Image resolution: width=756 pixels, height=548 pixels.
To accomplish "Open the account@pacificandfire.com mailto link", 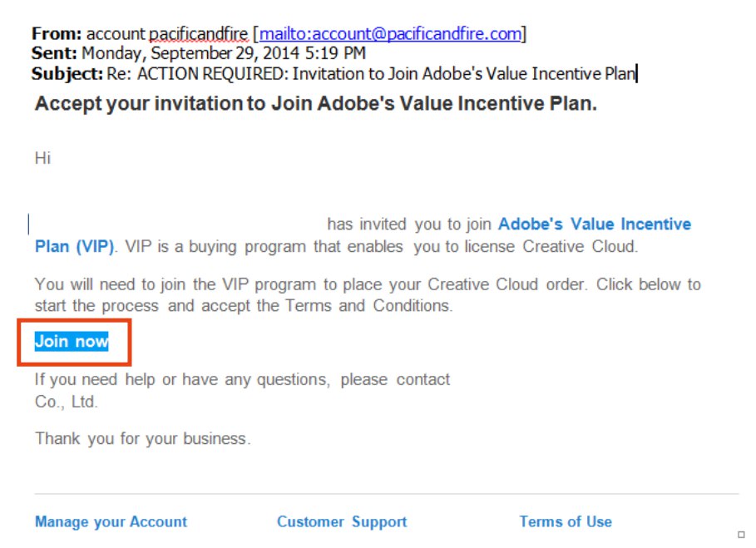I will (390, 34).
